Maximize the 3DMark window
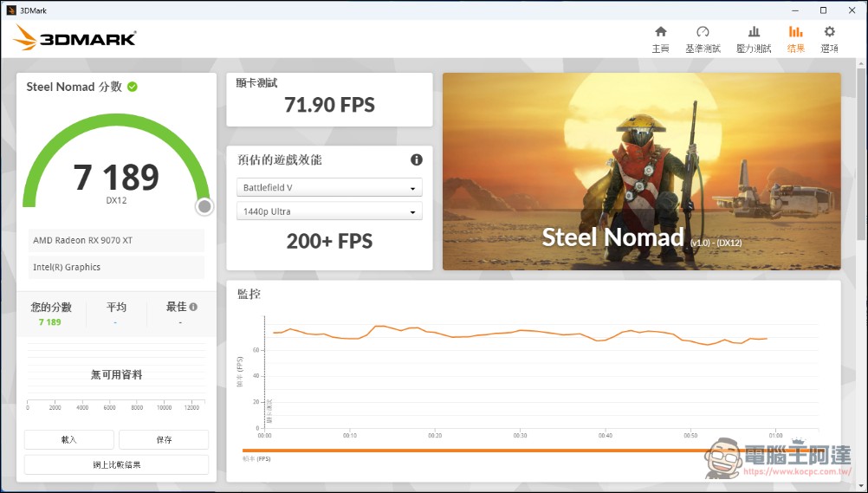Screen dimensions: 868x493 click(x=823, y=10)
